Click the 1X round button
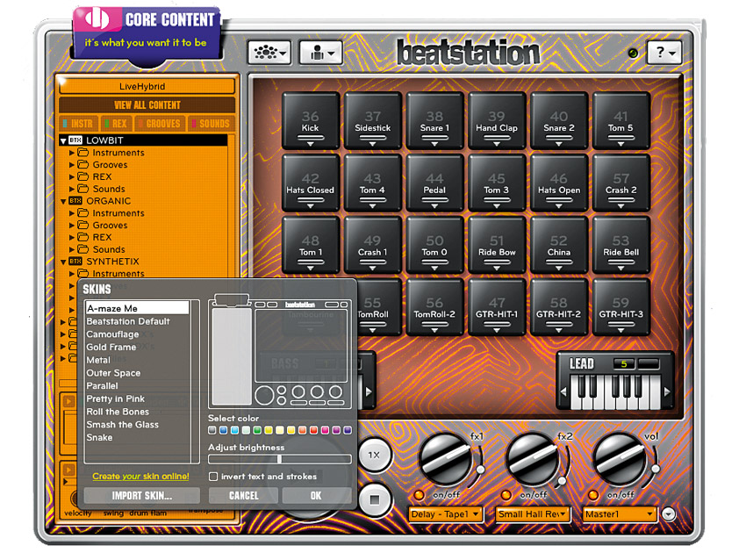The width and height of the screenshot is (746, 560). tap(375, 455)
